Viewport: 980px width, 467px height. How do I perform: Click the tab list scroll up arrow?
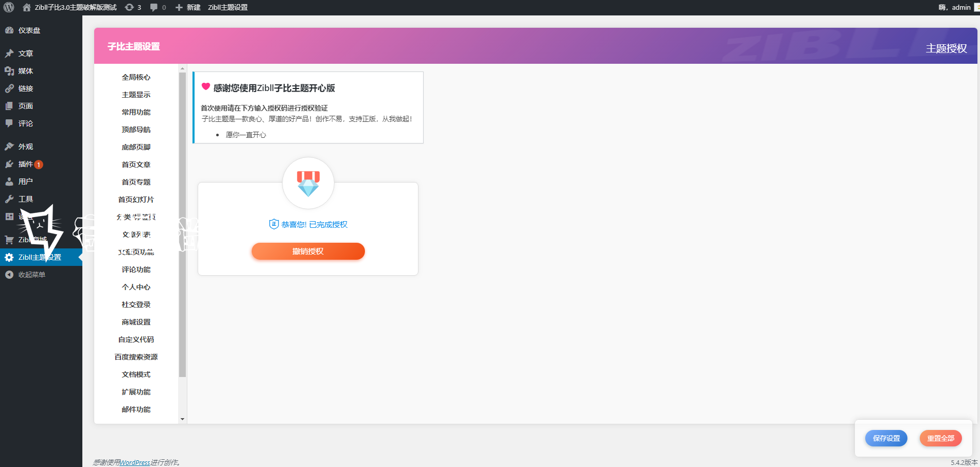pyautogui.click(x=182, y=68)
